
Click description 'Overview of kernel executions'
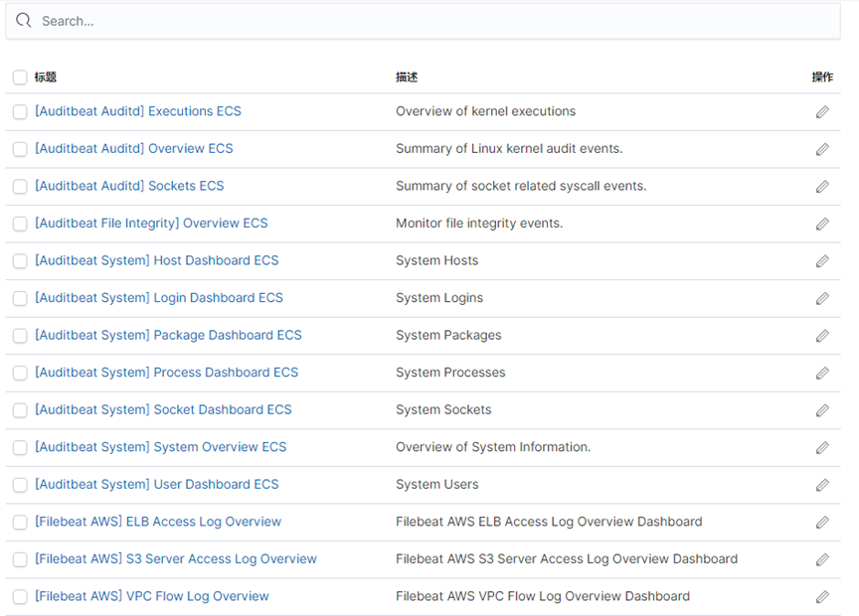click(x=486, y=111)
